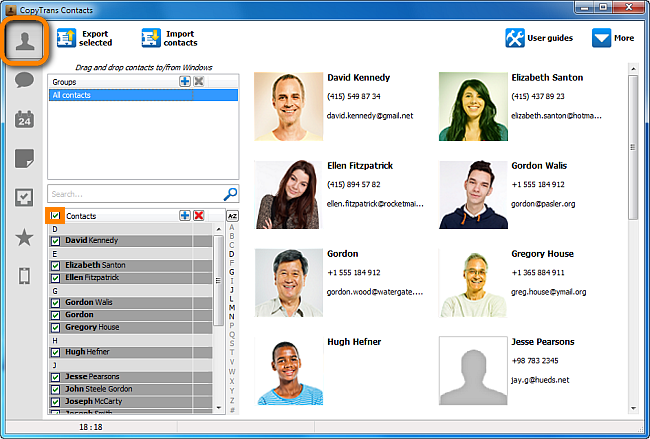Click the contact list scrollbar thumb
Image resolution: width=650 pixels, height=439 pixels.
click(218, 280)
